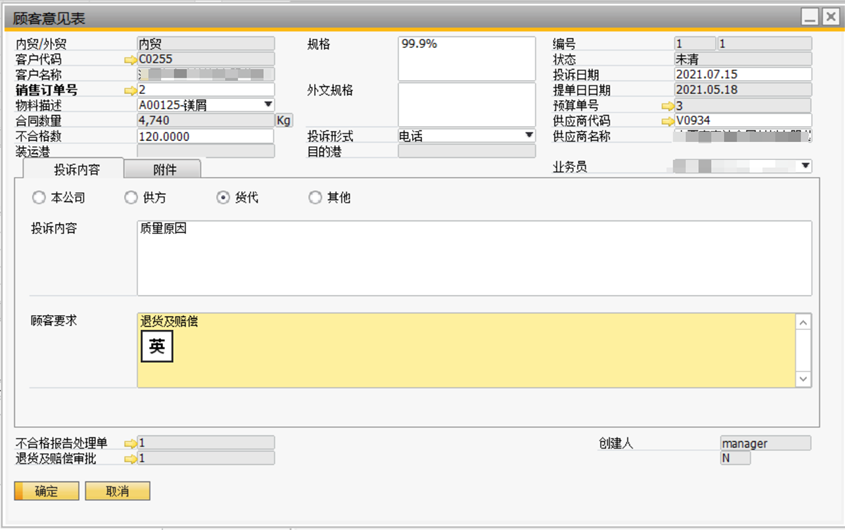Click the 投诉日期 field 2021.07.15

tap(743, 74)
